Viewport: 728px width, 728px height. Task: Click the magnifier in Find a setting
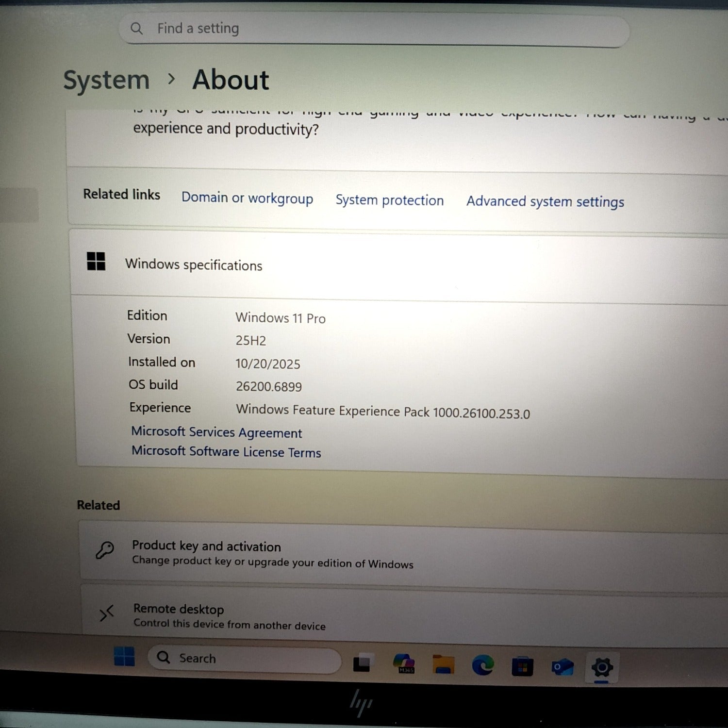137,29
